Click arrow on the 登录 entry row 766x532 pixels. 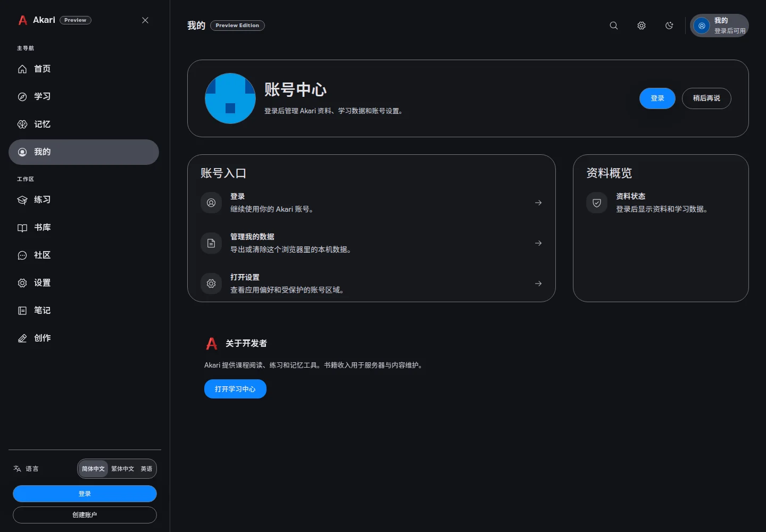click(x=538, y=203)
